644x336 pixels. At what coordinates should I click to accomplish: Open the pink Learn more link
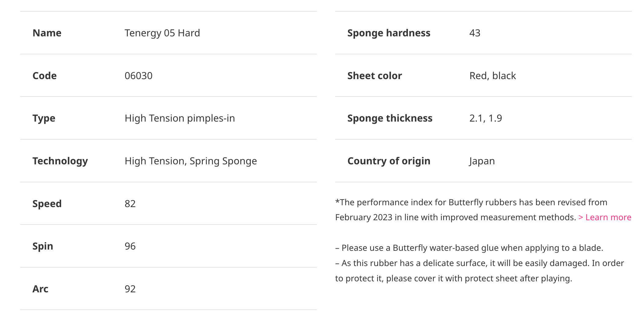click(x=605, y=217)
